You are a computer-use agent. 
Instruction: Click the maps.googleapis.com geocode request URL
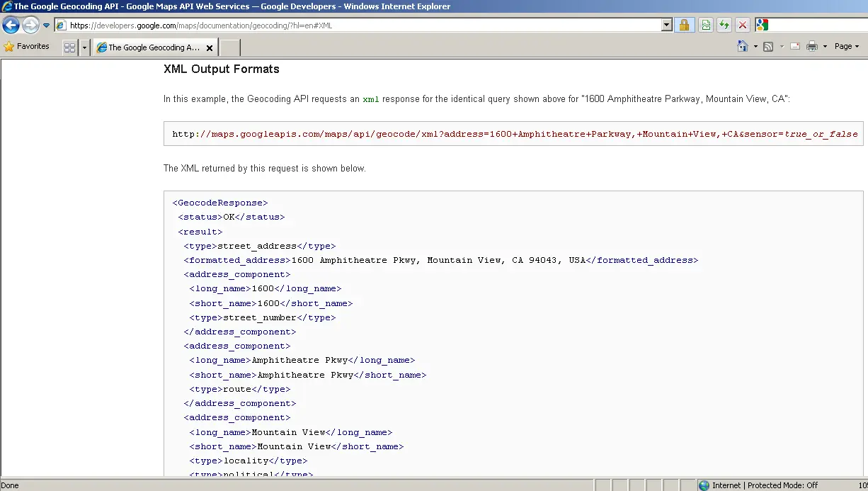[x=515, y=134]
